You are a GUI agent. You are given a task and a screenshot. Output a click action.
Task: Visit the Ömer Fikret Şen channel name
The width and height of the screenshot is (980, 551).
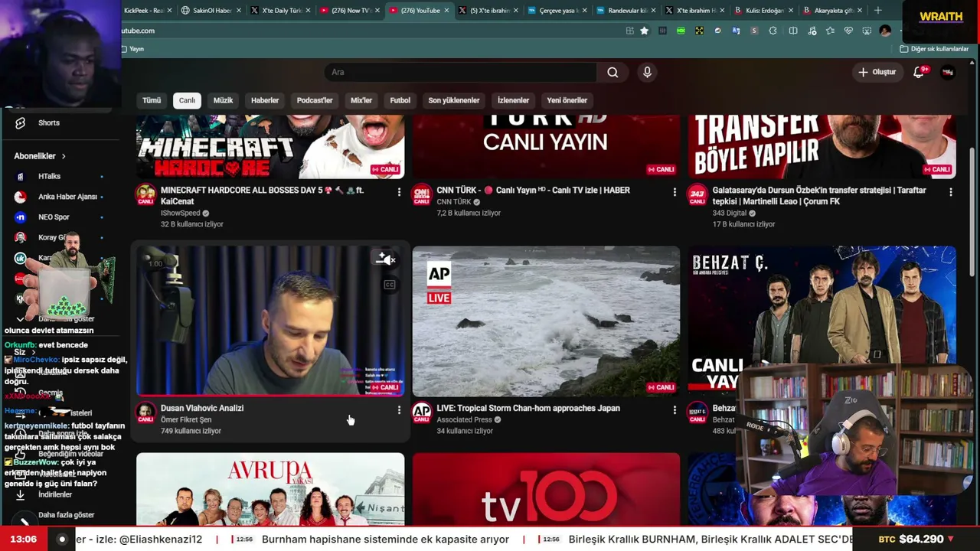(x=186, y=419)
